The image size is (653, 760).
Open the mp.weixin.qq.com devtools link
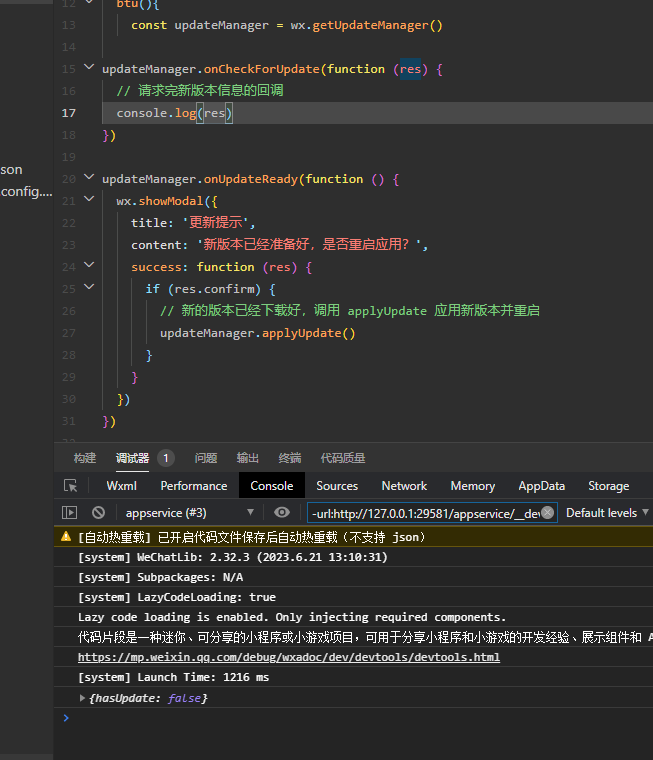click(x=289, y=657)
